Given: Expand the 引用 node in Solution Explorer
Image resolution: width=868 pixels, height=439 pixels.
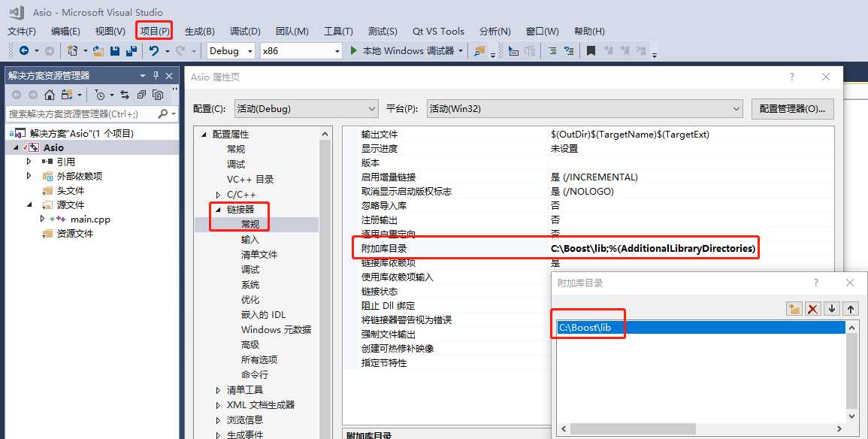Looking at the screenshot, I should (29, 162).
